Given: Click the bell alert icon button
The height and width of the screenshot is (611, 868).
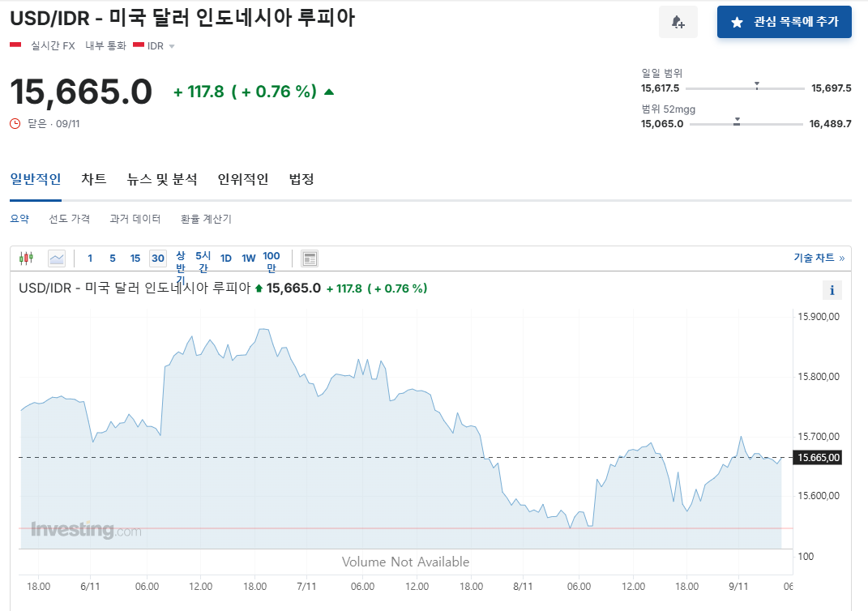Looking at the screenshot, I should click(678, 22).
